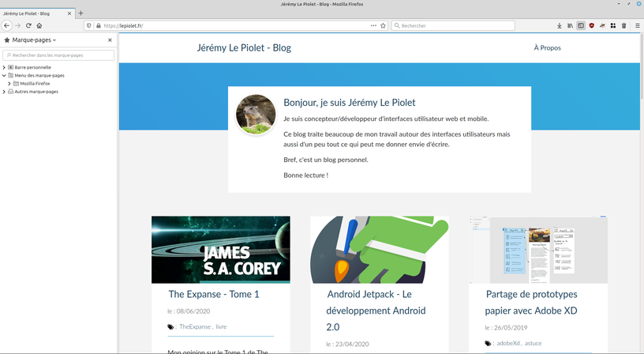Open the uBlock Origin red shield extension
The height and width of the screenshot is (354, 644).
click(x=591, y=25)
